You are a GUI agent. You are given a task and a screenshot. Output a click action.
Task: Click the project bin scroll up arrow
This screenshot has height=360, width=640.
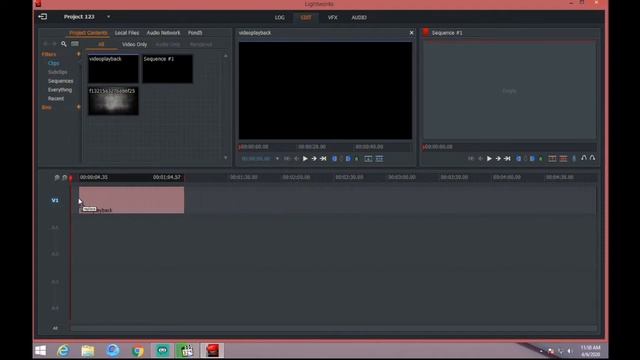(226, 56)
